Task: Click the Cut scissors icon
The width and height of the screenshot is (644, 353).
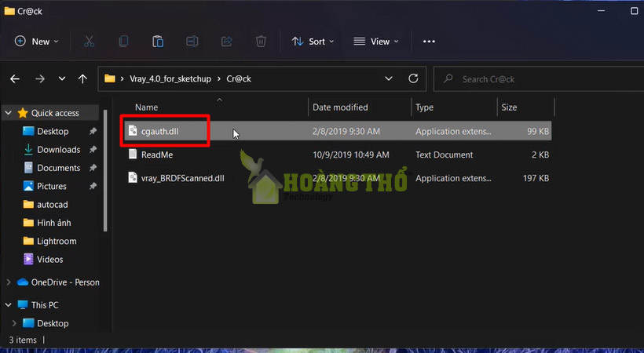Action: point(89,42)
